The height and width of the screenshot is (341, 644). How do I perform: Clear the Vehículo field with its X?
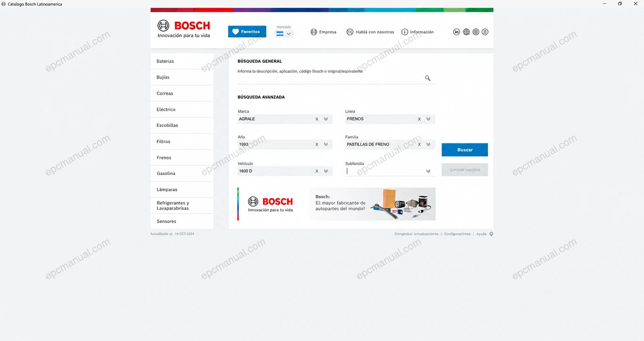317,171
